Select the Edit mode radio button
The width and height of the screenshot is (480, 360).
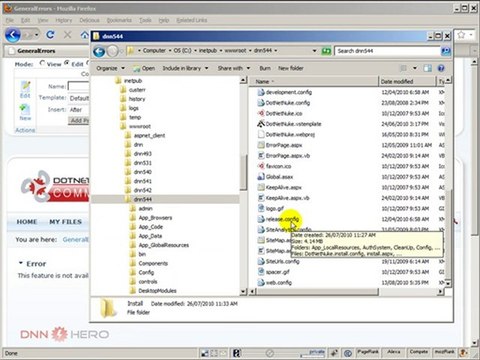(67, 63)
